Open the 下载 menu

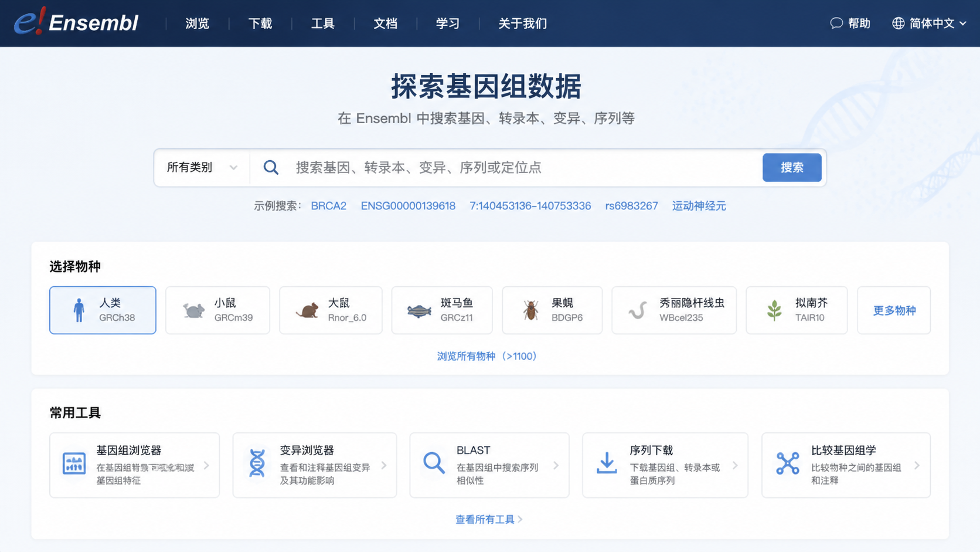260,23
